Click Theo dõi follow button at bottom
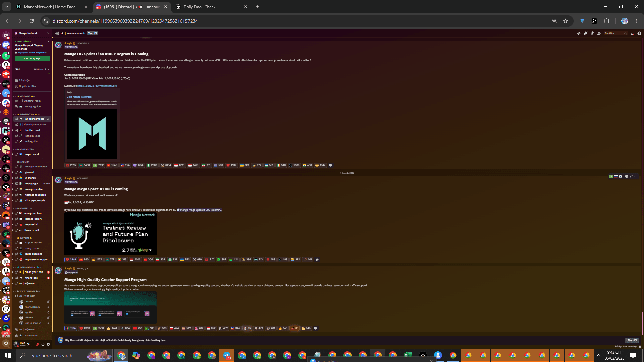The height and width of the screenshot is (362, 644). tap(632, 340)
